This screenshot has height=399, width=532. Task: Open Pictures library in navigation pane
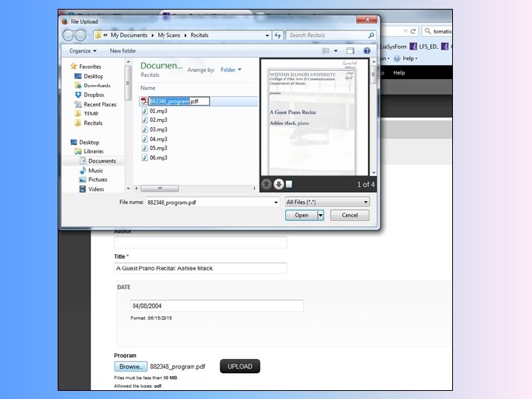93,180
